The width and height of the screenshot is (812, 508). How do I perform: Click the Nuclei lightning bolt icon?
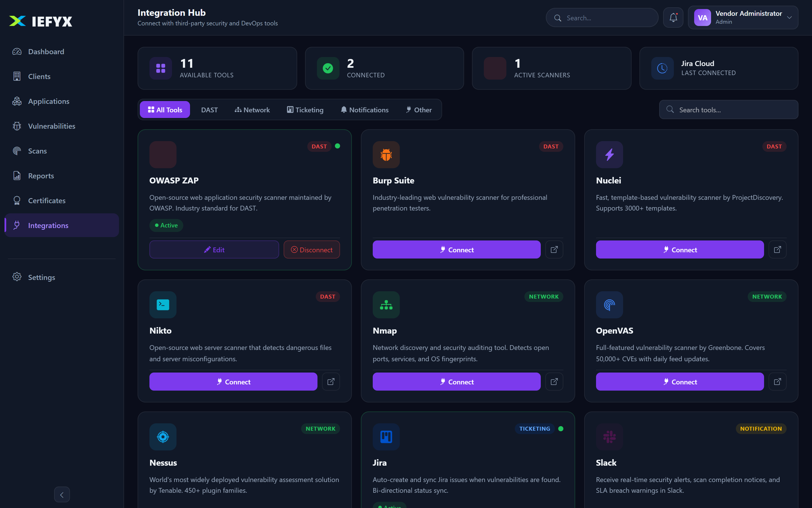609,155
